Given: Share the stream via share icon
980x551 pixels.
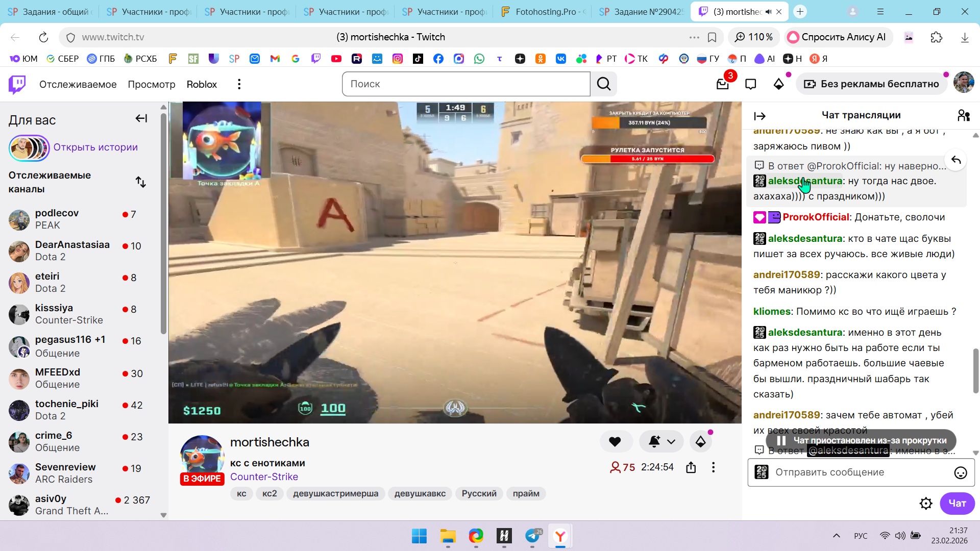Looking at the screenshot, I should tap(691, 467).
